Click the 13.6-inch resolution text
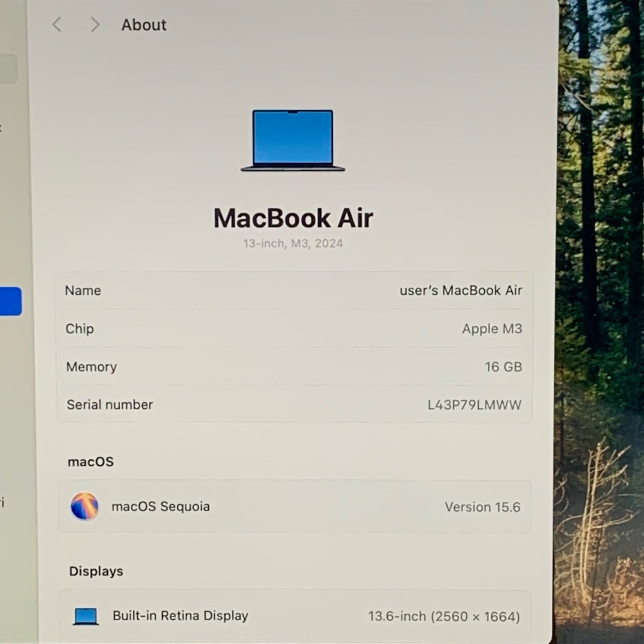Viewport: 644px width, 644px height. click(x=444, y=617)
